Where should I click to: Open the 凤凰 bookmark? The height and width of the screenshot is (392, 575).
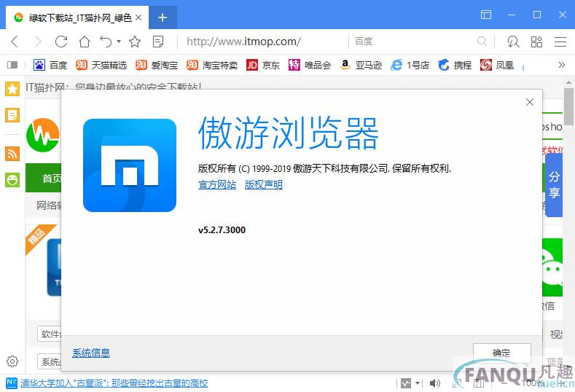coord(497,65)
